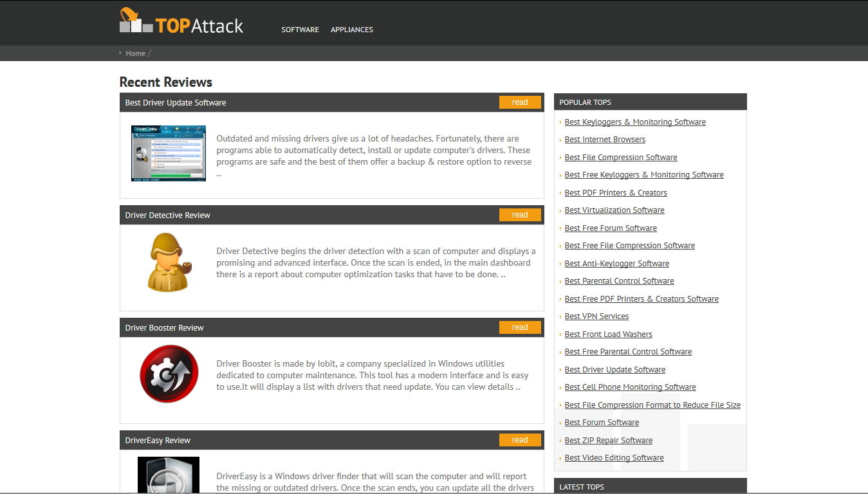Screen dimensions: 868x494
Task: Open Best Virtualization Software link
Action: [x=614, y=210]
